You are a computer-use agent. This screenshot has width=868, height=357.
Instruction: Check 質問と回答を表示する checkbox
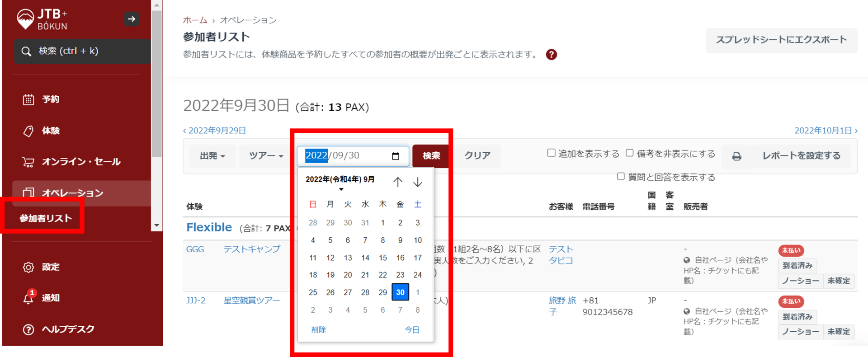point(621,177)
